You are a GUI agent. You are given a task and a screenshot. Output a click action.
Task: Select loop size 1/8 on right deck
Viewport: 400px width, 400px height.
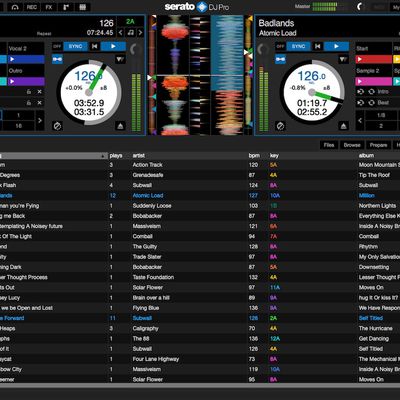point(381,115)
